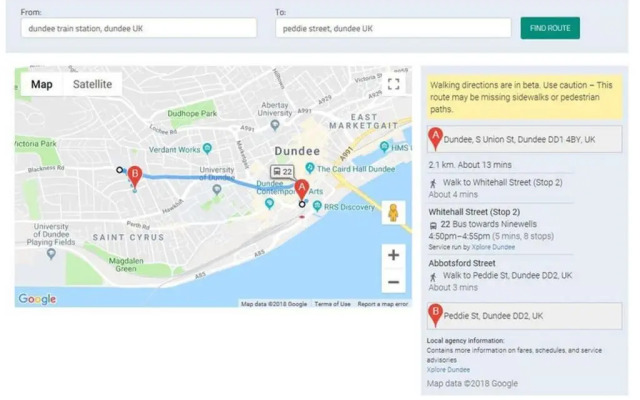Select the Street View pegman icon
This screenshot has height=400, width=640.
393,213
